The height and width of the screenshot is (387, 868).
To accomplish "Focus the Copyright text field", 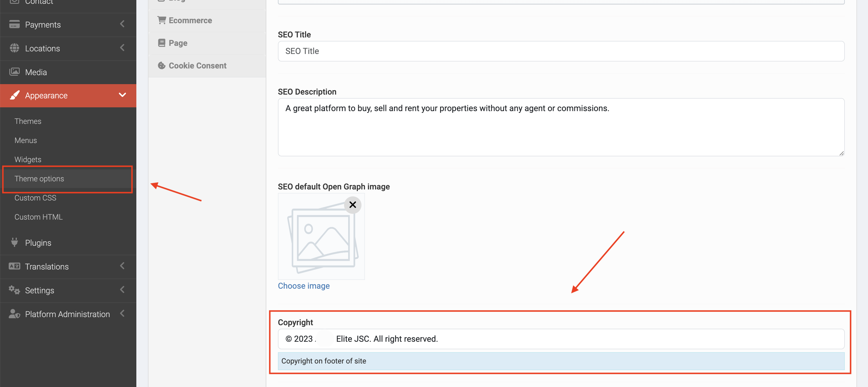I will (x=561, y=339).
